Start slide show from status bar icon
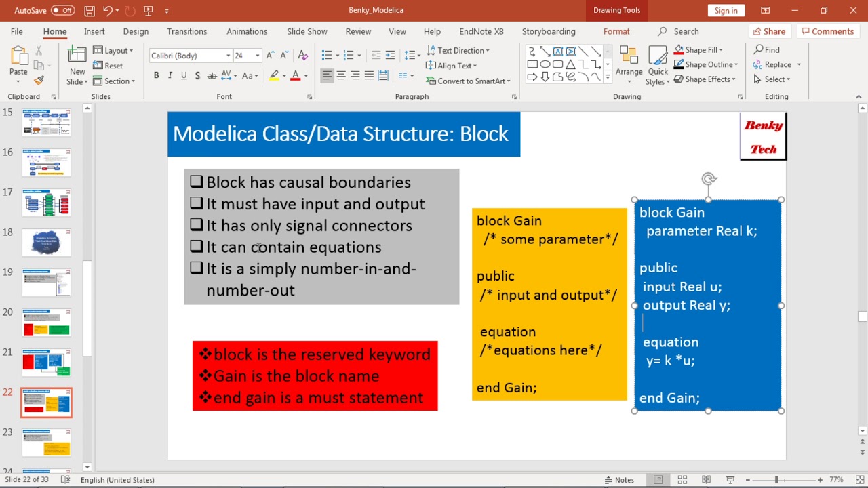Viewport: 868px width, 488px height. pyautogui.click(x=730, y=480)
